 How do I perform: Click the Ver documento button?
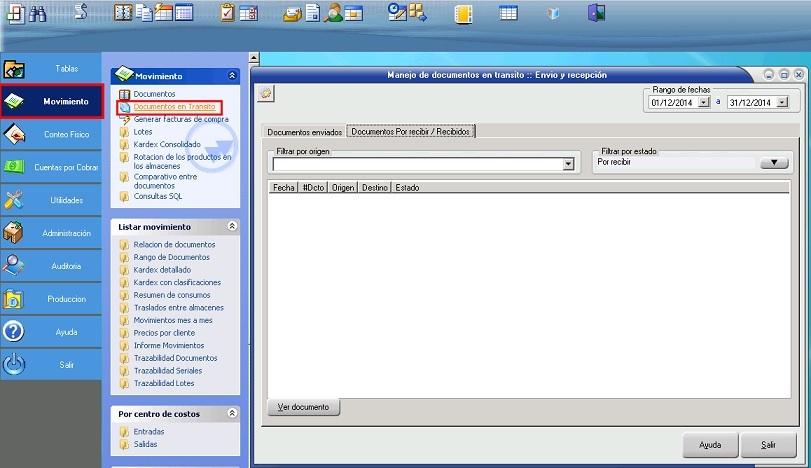pyautogui.click(x=304, y=407)
